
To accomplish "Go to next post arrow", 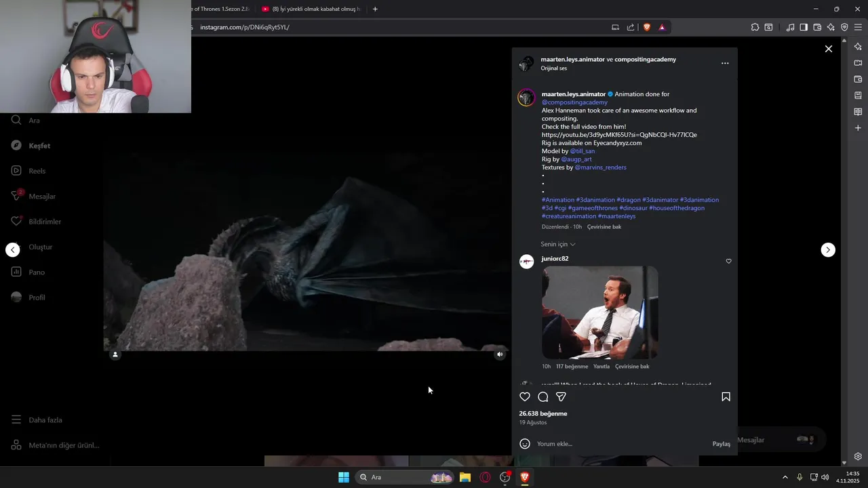I will [x=828, y=250].
